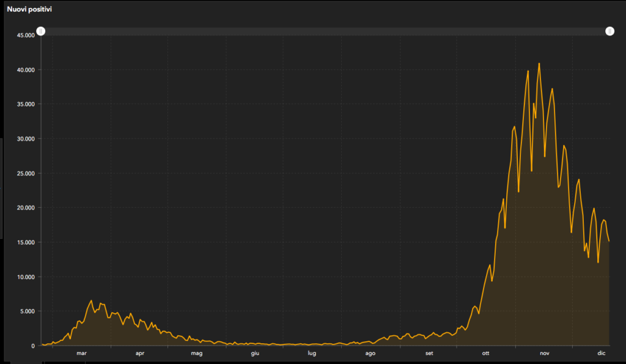Click the middle of the range slider track
Screen dimensions: 626x364
[325, 31]
